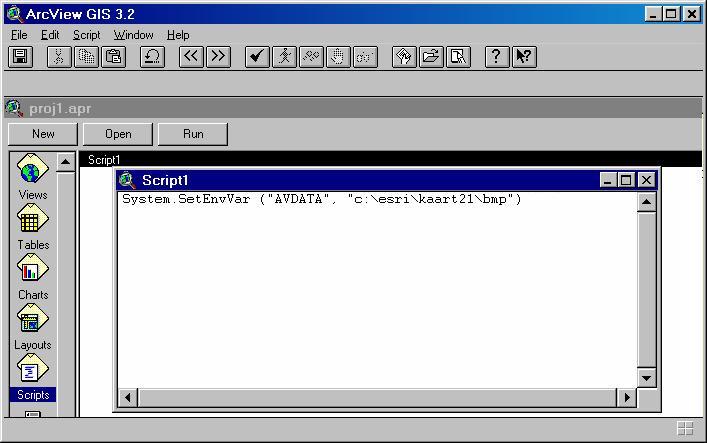Click Script1 editor's scroll down arrow
The image size is (707, 443).
pyautogui.click(x=646, y=377)
